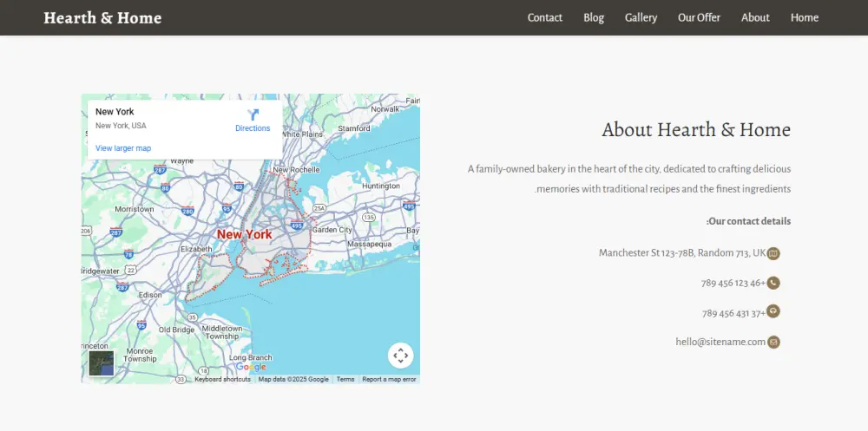Viewport: 868px width, 431px height.
Task: Open the Directions link in map card
Action: tap(253, 128)
